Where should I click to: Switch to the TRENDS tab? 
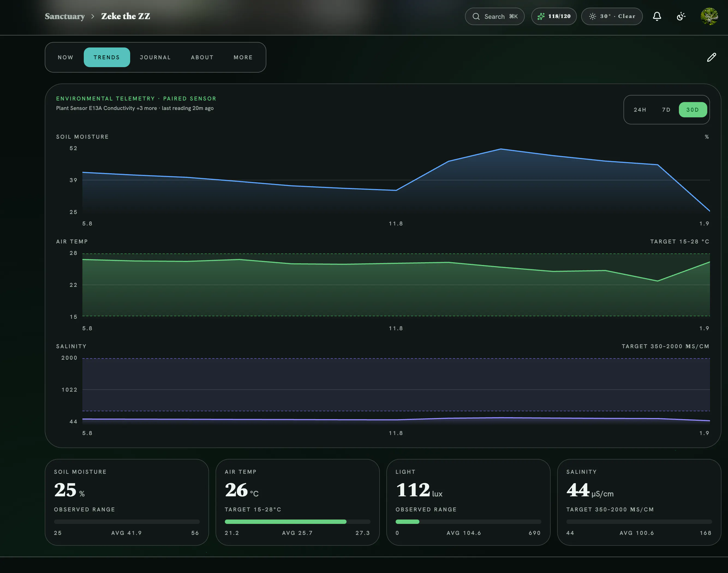click(107, 57)
